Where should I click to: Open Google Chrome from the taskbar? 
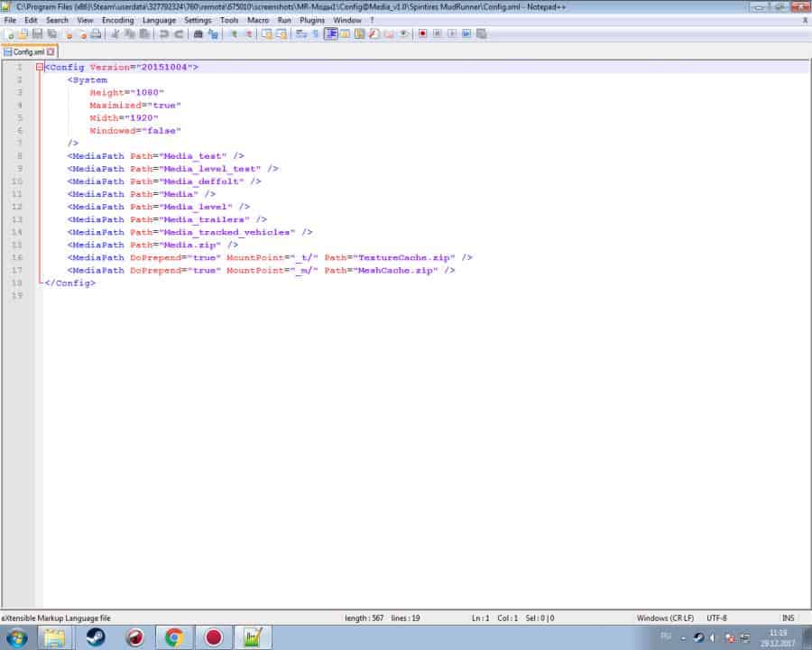coord(174,637)
